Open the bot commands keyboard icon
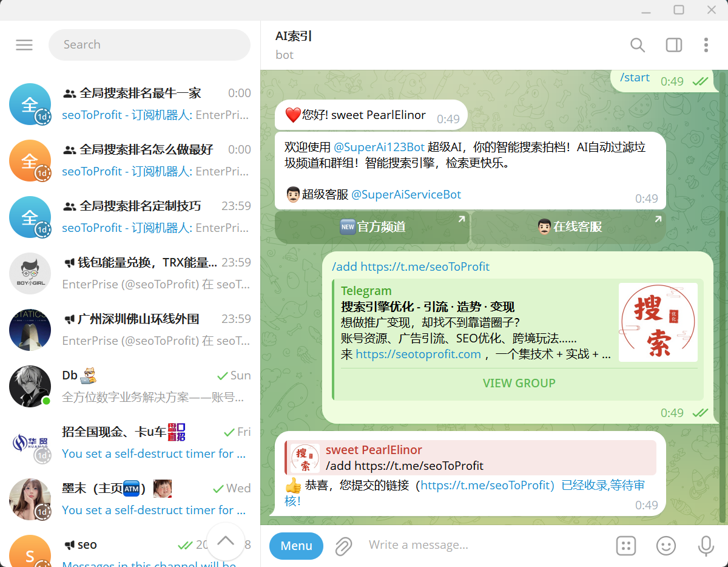Image resolution: width=728 pixels, height=567 pixels. 625,546
